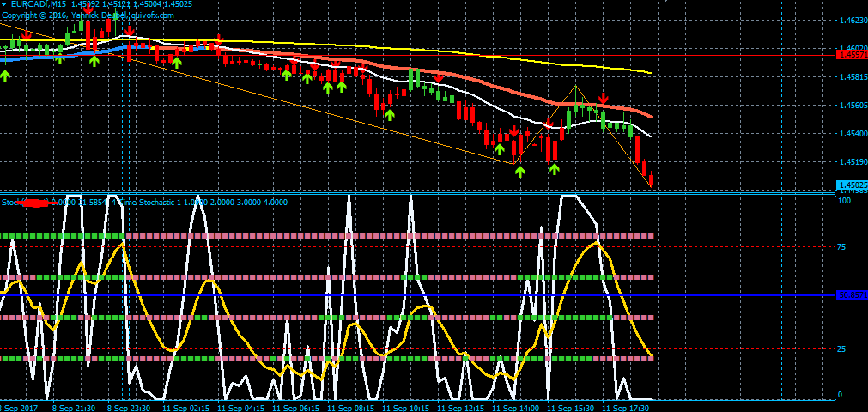The image size is (868, 412).
Task: Click the 11 Sep 17:30 time label
Action: click(626, 408)
